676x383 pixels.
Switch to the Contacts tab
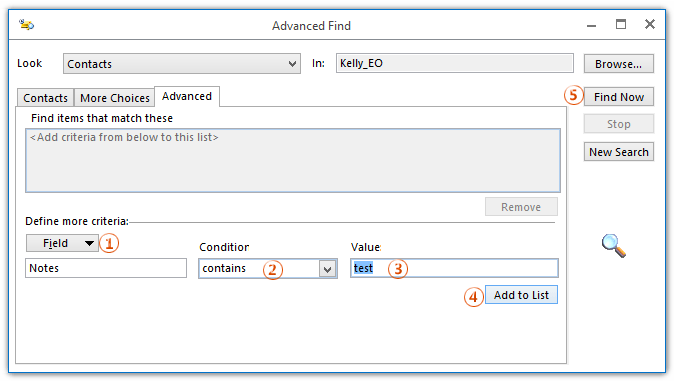(45, 98)
